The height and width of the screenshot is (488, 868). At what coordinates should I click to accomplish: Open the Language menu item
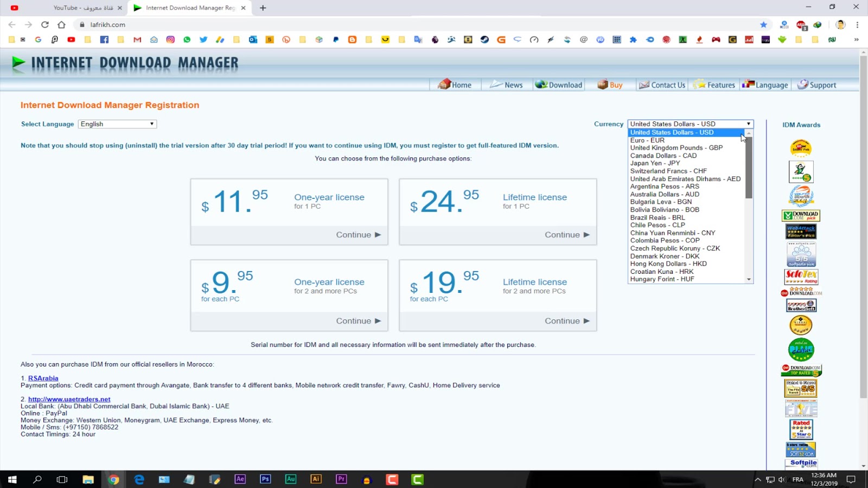pos(765,85)
